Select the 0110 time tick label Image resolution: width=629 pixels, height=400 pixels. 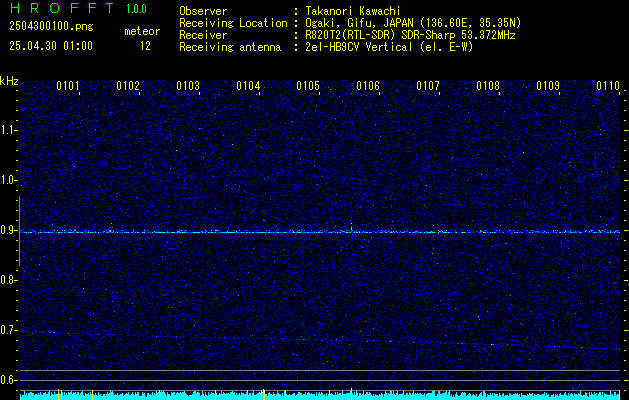point(608,86)
